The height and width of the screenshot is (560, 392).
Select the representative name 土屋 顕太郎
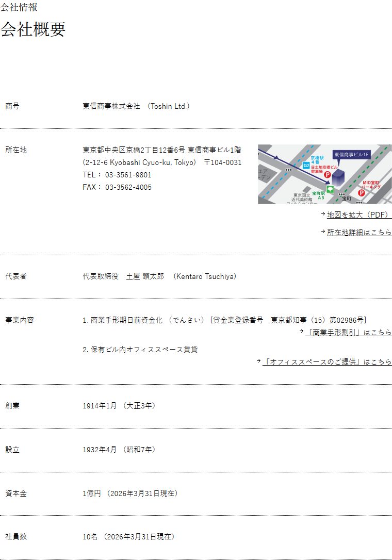[145, 276]
